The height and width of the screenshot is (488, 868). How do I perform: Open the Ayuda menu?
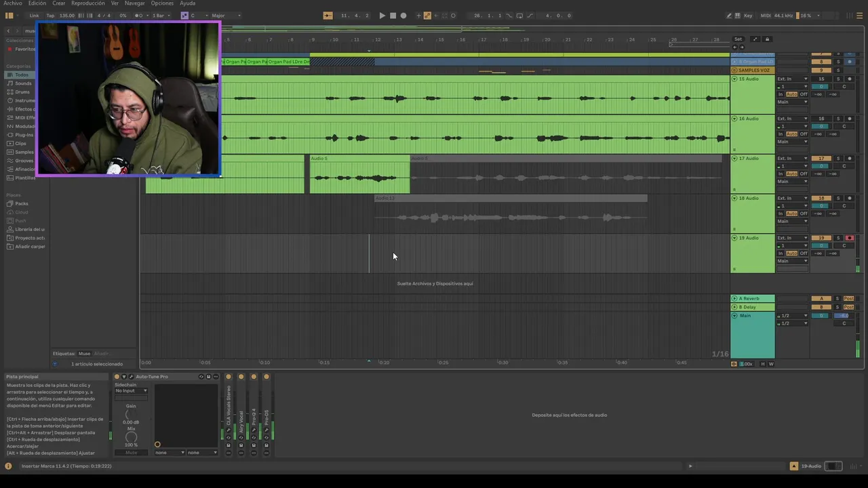[x=187, y=3]
